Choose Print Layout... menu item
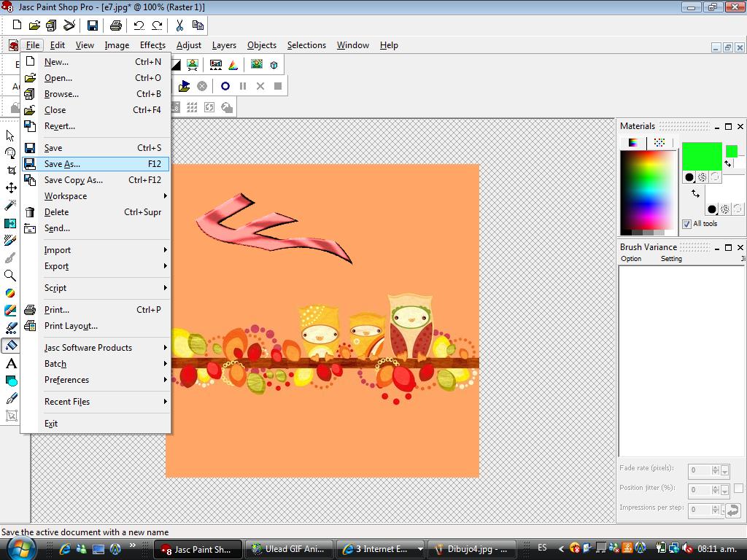The height and width of the screenshot is (560, 747). 96,326
